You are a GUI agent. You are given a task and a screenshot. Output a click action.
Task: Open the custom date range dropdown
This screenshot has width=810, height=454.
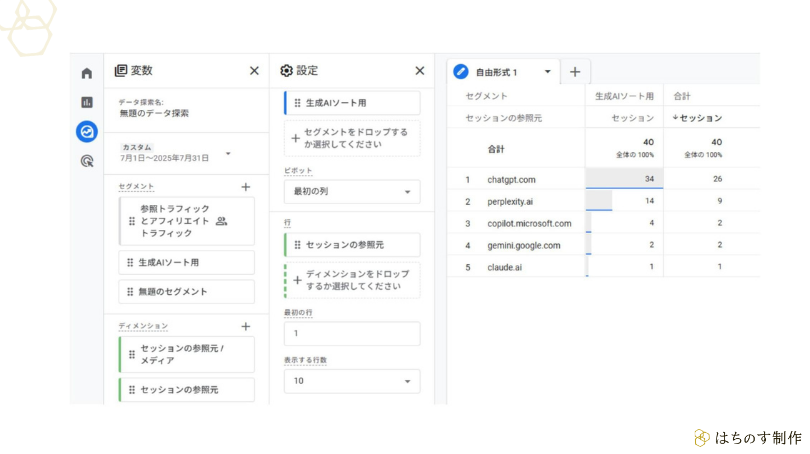[x=228, y=153]
